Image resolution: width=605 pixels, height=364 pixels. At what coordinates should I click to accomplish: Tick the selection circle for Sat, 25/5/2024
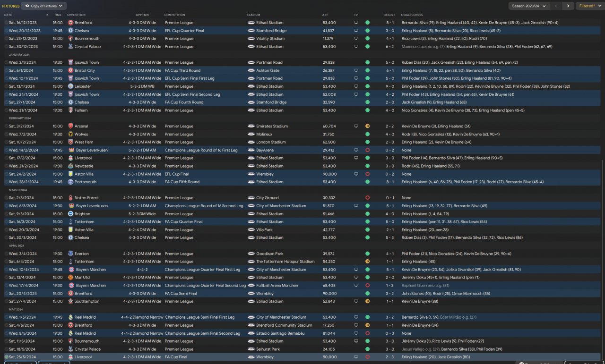pyautogui.click(x=7, y=357)
